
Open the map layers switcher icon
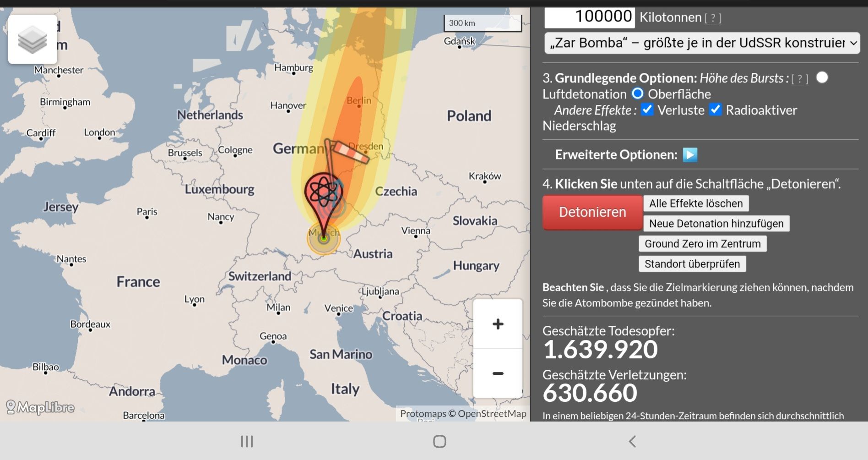[x=33, y=39]
